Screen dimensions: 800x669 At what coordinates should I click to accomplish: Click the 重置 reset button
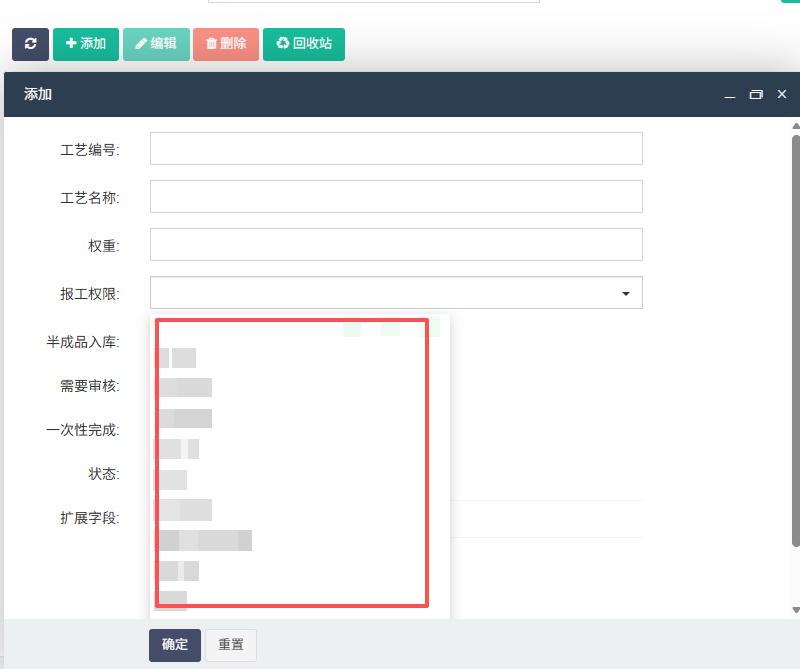pyautogui.click(x=231, y=645)
